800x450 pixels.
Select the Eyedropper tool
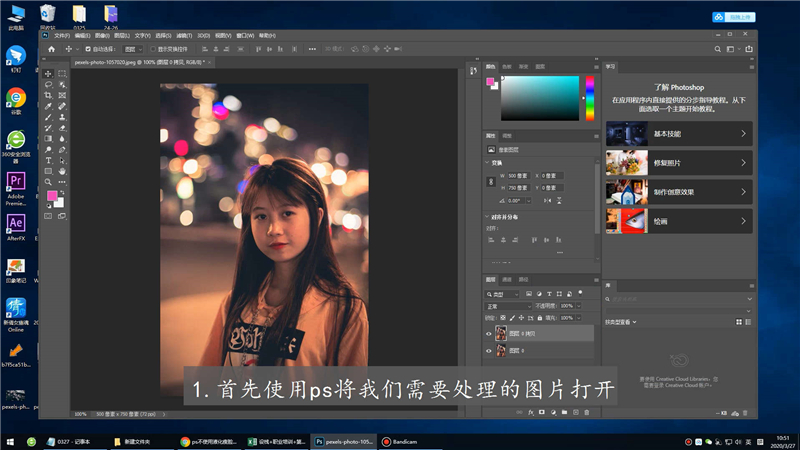(x=48, y=106)
